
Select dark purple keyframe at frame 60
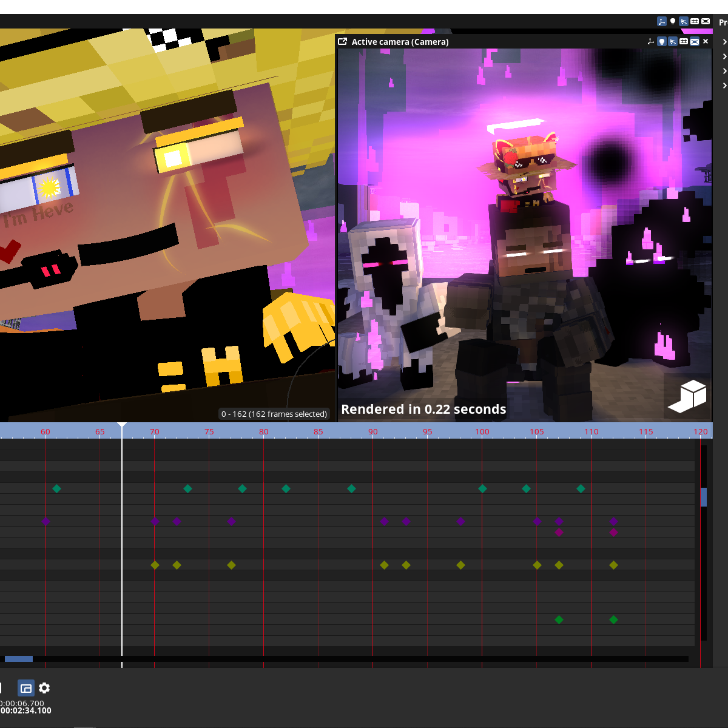coord(45,521)
